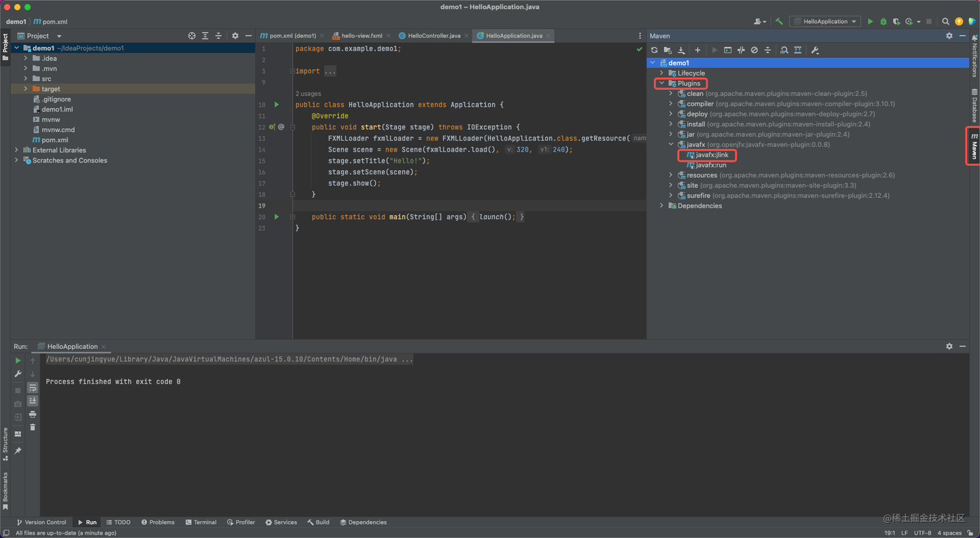The width and height of the screenshot is (980, 538).
Task: Toggle Soft-Wrap in the Run console
Action: pos(32,388)
